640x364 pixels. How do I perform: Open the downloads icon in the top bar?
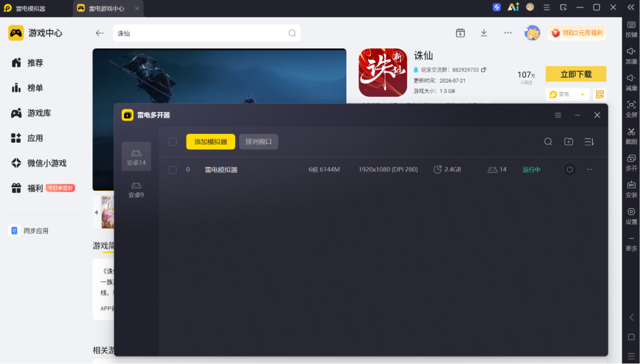pyautogui.click(x=484, y=33)
